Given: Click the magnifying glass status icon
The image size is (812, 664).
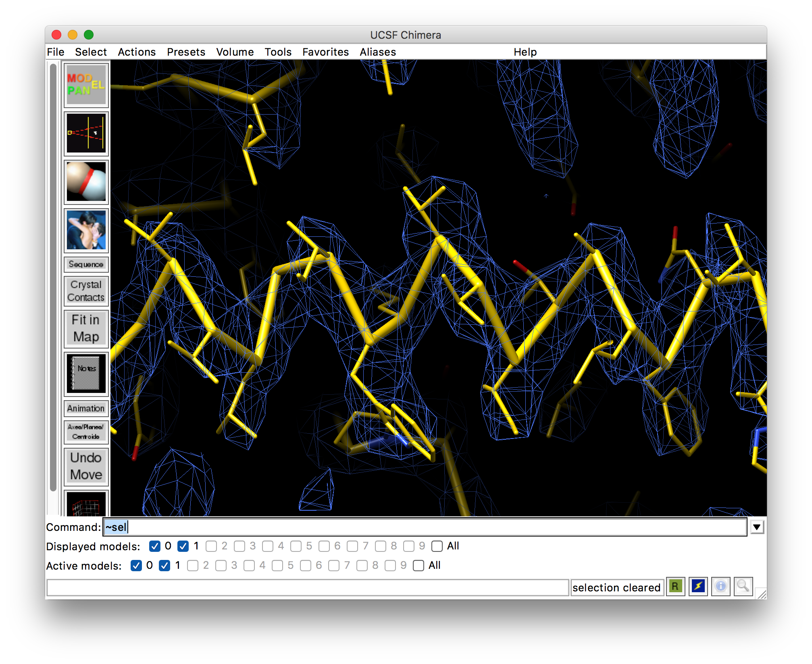Looking at the screenshot, I should click(743, 586).
